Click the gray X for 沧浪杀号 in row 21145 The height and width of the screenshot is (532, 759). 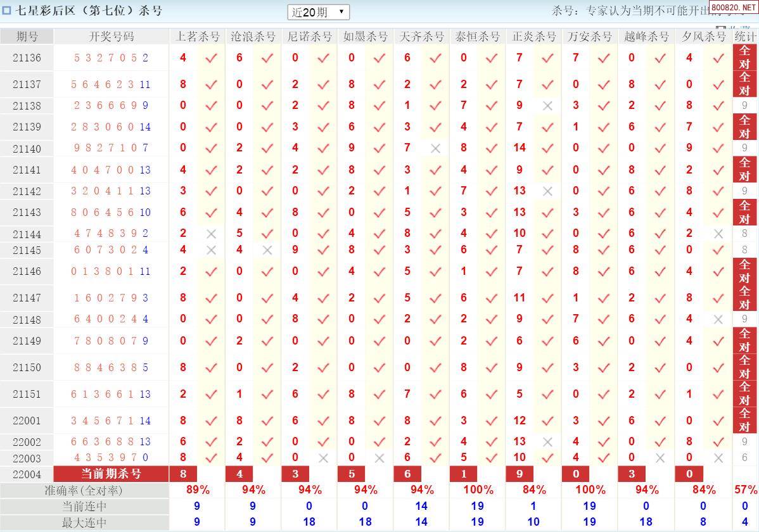tap(267, 250)
